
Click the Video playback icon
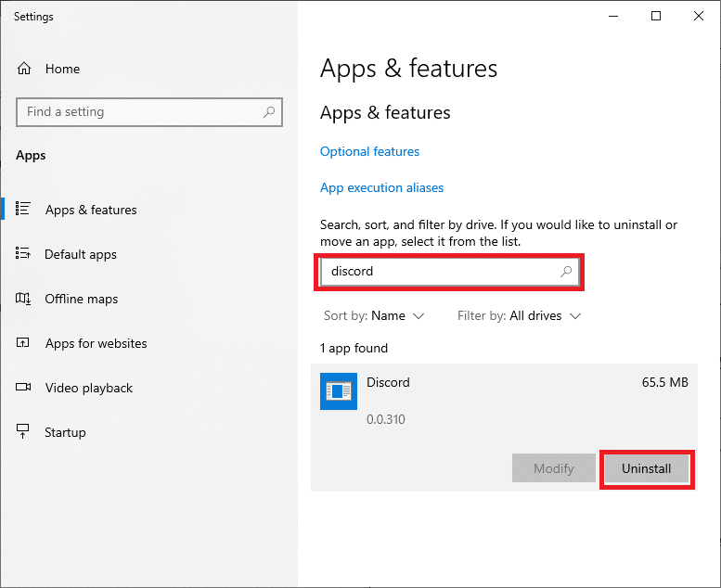pyautogui.click(x=24, y=388)
